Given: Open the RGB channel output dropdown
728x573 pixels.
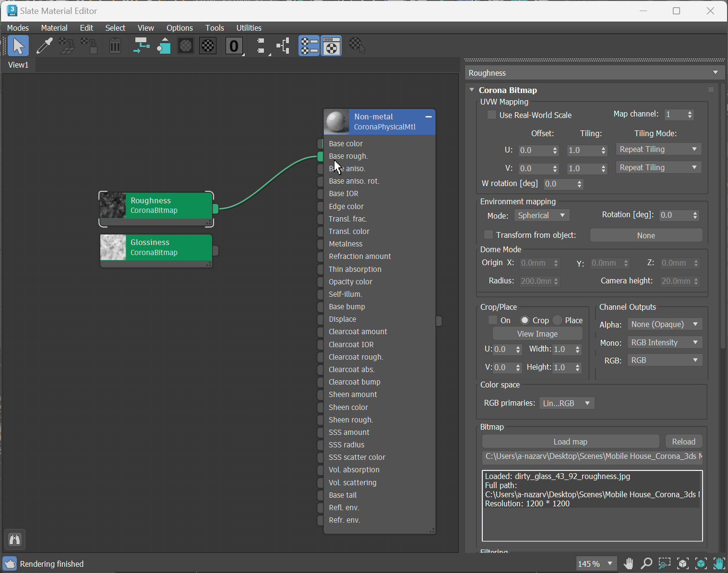Looking at the screenshot, I should (x=665, y=361).
